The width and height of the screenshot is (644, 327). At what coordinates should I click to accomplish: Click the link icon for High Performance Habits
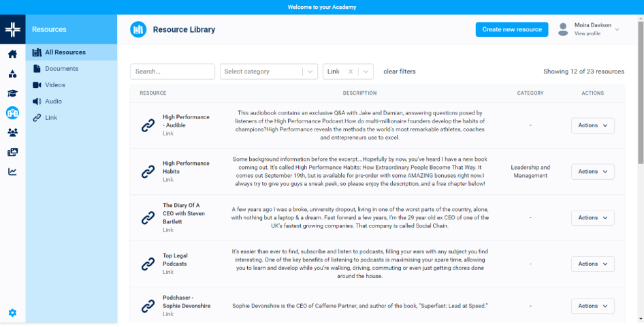click(148, 172)
